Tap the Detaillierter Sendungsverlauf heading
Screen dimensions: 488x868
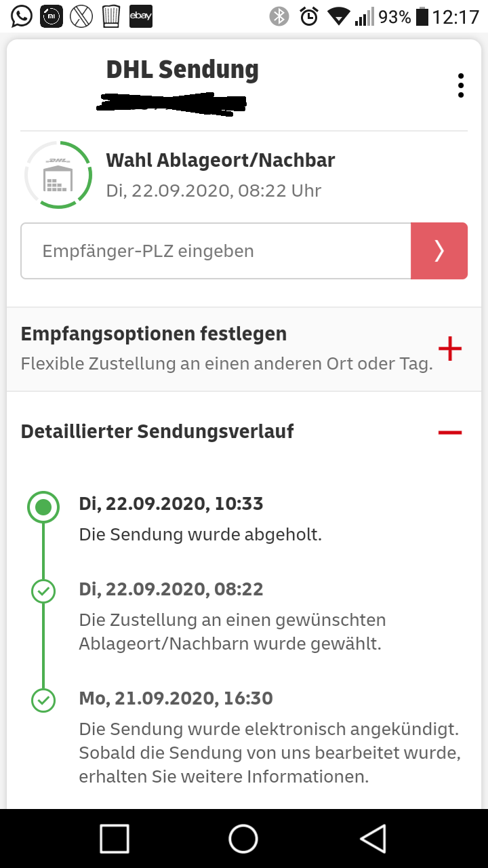coord(157,431)
